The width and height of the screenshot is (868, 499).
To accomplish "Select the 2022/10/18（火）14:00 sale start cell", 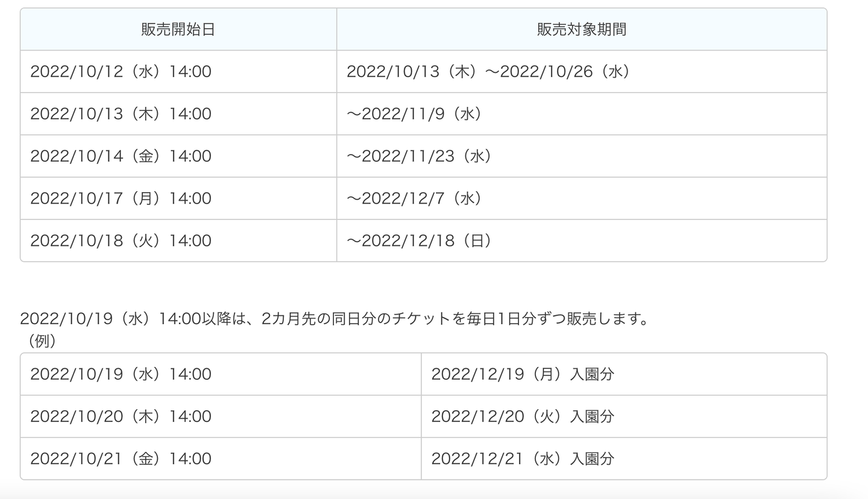I will (x=121, y=240).
